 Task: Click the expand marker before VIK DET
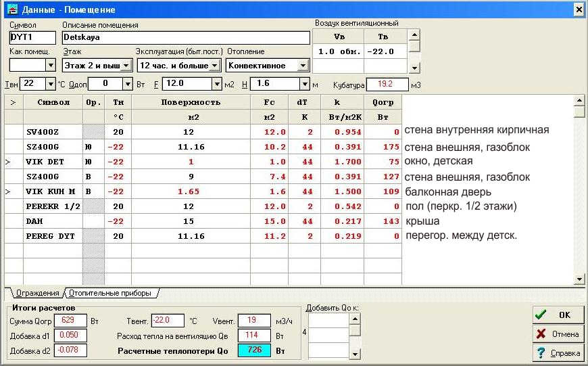[x=8, y=162]
